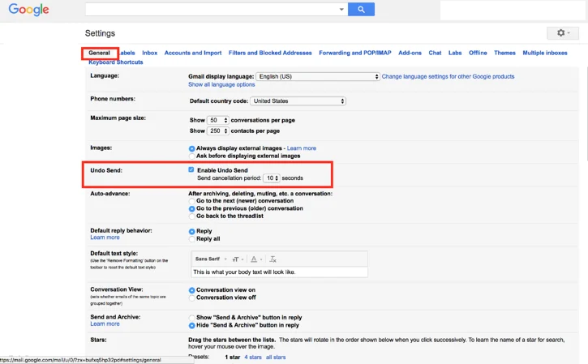This screenshot has width=588, height=364.
Task: Select Ask before displaying external images
Action: (191, 156)
